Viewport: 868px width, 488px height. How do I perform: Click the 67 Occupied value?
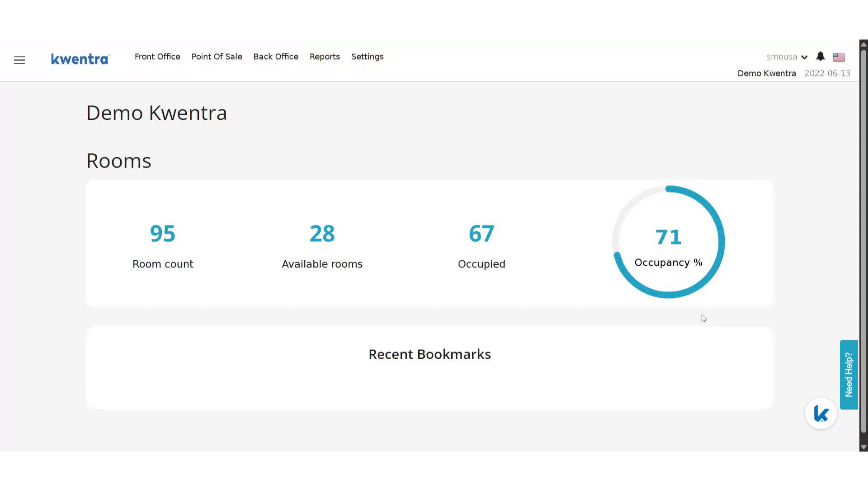point(481,234)
